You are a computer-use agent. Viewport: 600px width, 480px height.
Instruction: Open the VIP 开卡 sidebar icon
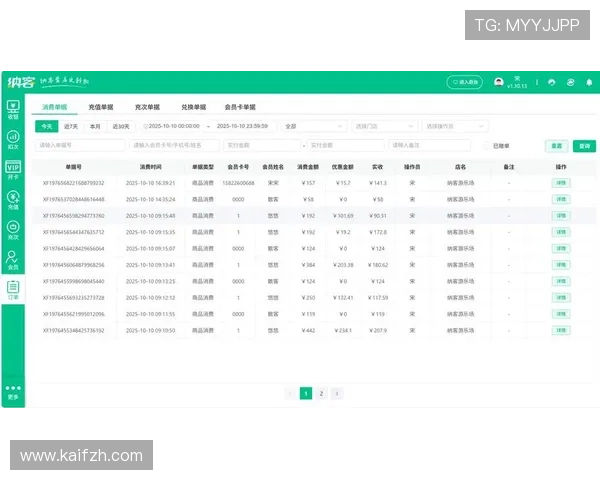pyautogui.click(x=13, y=170)
